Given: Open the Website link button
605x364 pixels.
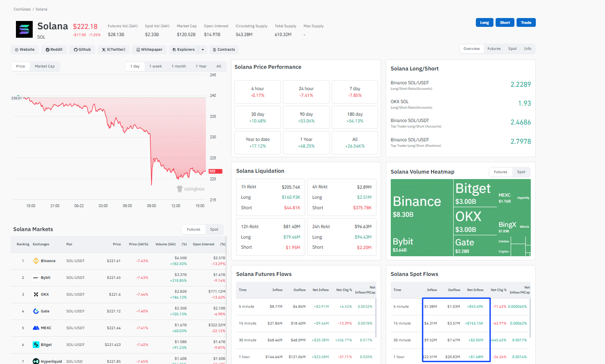Looking at the screenshot, I should (x=25, y=49).
